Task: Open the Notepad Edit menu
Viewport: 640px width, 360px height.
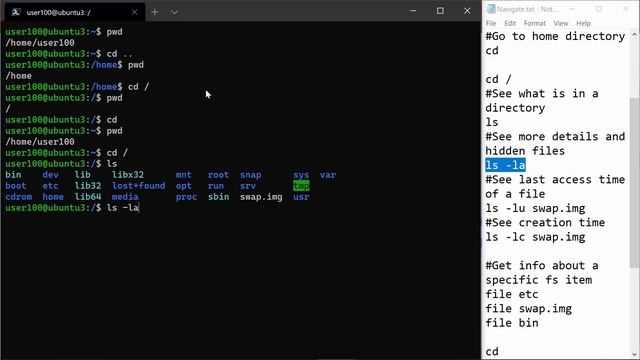Action: click(x=510, y=23)
